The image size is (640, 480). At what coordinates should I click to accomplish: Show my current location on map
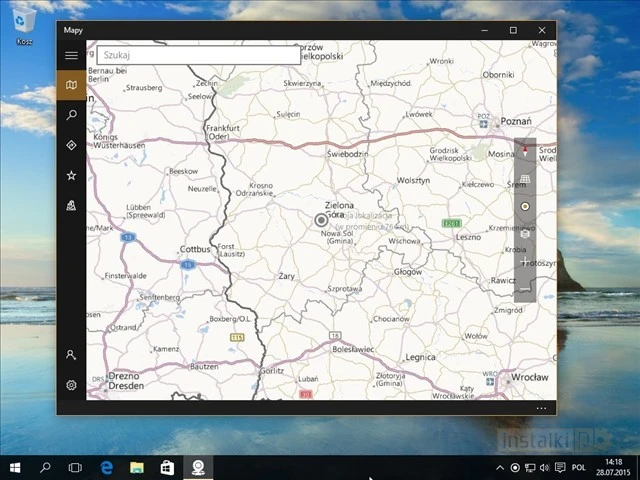[x=525, y=207]
